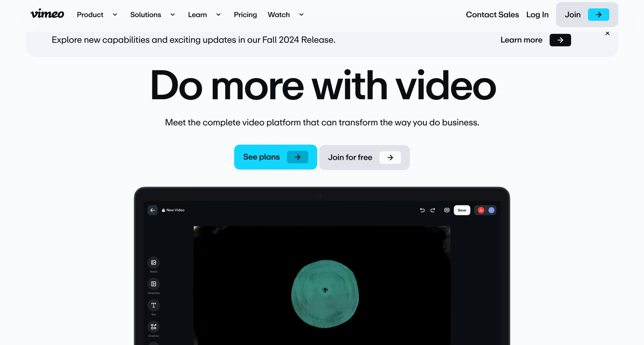Open the Solutions menu
Screen dimensions: 644x345
point(146,14)
